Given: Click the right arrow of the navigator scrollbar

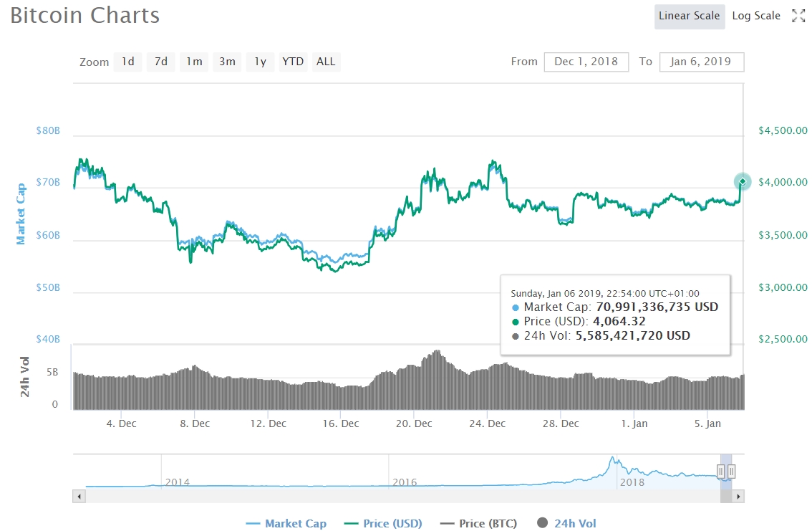Looking at the screenshot, I should pyautogui.click(x=738, y=496).
